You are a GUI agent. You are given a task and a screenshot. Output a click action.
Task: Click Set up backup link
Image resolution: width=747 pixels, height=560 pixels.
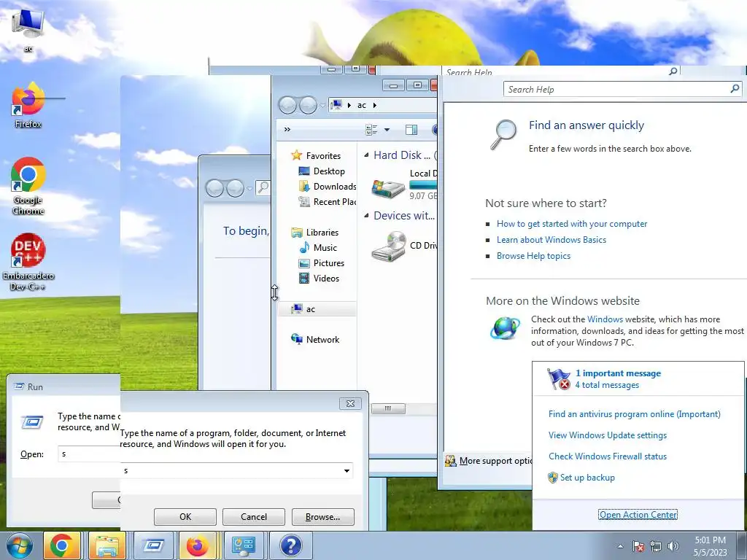pyautogui.click(x=587, y=478)
